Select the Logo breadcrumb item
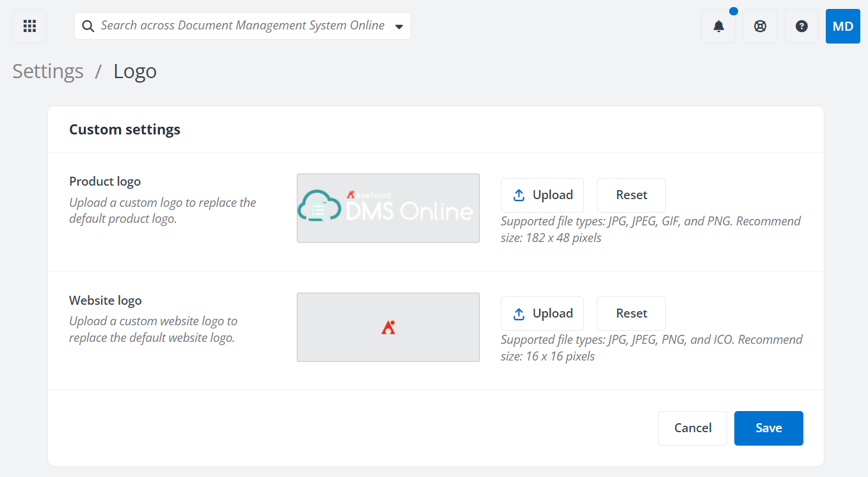The height and width of the screenshot is (477, 868). [134, 71]
